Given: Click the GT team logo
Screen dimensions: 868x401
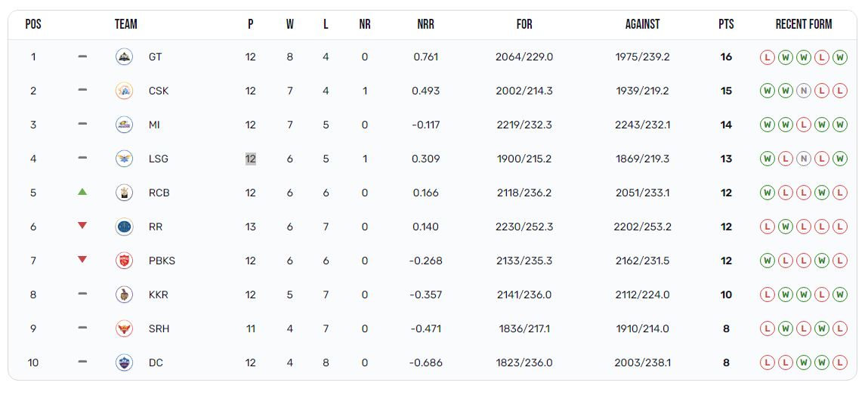Looking at the screenshot, I should [124, 57].
